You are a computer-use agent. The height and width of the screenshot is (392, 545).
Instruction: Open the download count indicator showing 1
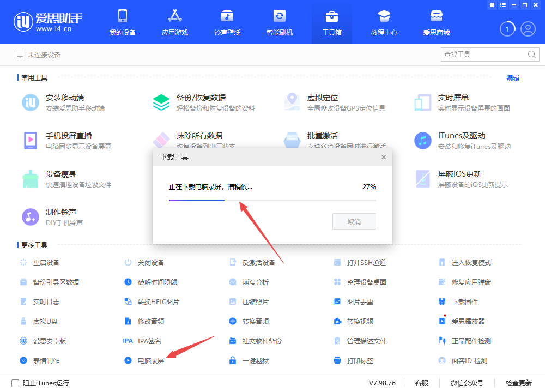[x=507, y=29]
